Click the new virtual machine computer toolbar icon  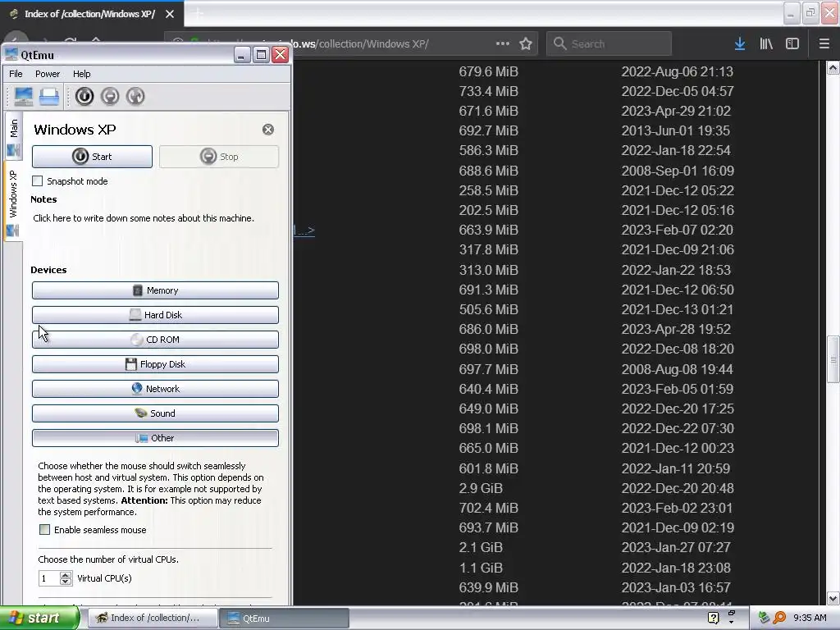[24, 97]
